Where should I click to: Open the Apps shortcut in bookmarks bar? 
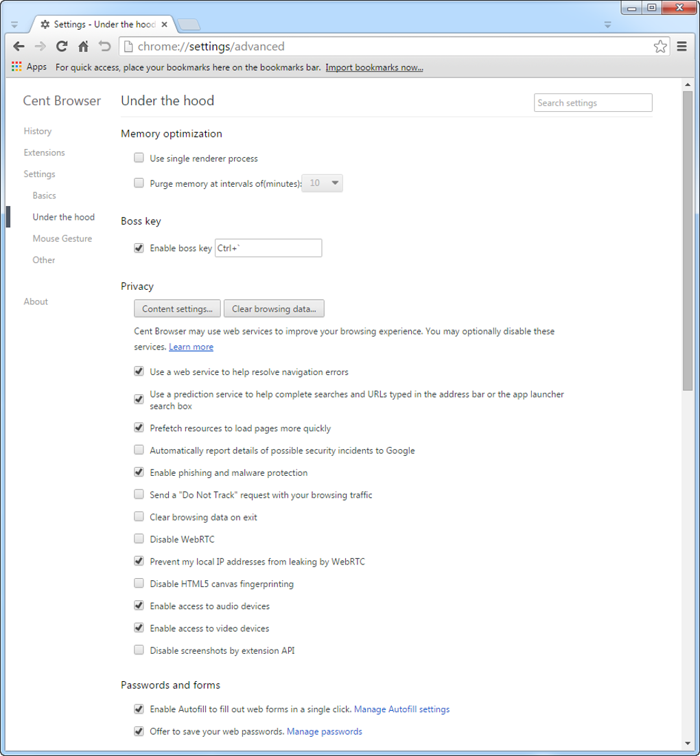[29, 67]
